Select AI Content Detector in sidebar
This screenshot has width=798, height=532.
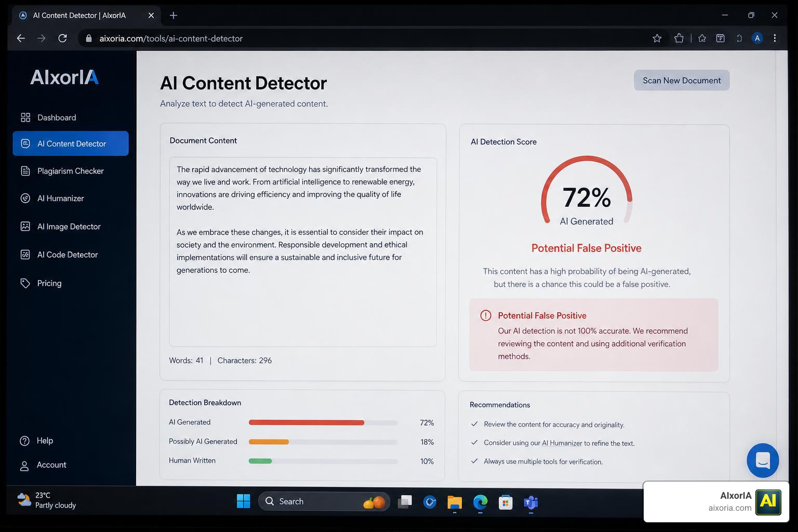[x=71, y=143]
